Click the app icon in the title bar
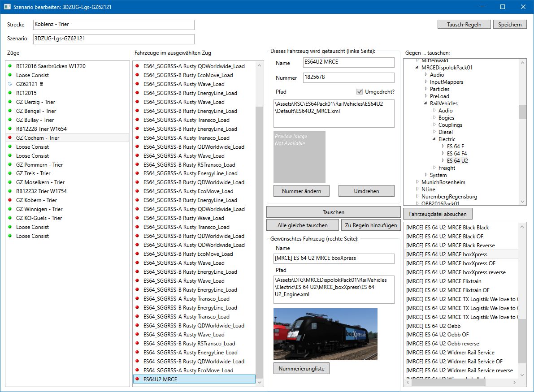Image resolution: width=534 pixels, height=392 pixels. click(x=7, y=7)
